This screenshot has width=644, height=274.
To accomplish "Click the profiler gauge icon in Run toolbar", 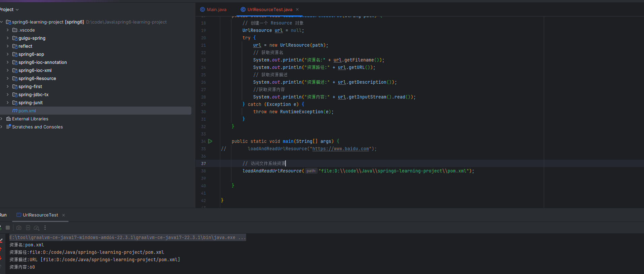I will point(37,228).
